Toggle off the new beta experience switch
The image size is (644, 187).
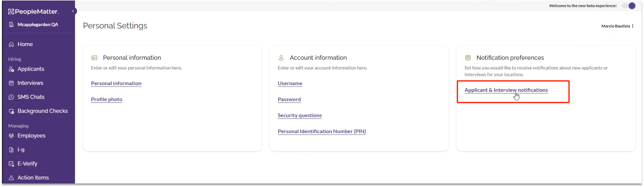pos(629,6)
